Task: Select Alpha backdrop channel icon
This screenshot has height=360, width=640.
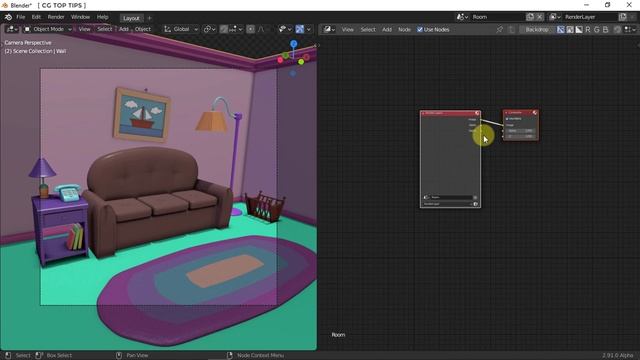Action: pyautogui.click(x=579, y=29)
